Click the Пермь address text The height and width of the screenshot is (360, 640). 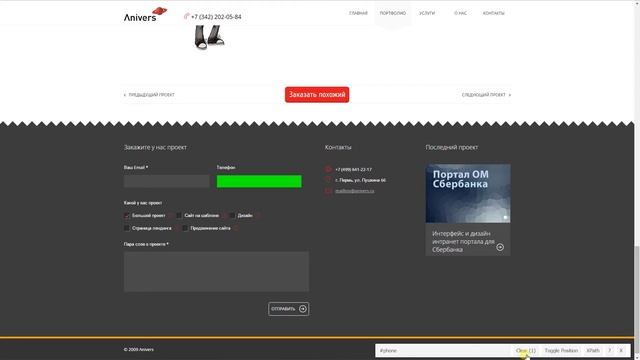pyautogui.click(x=360, y=180)
